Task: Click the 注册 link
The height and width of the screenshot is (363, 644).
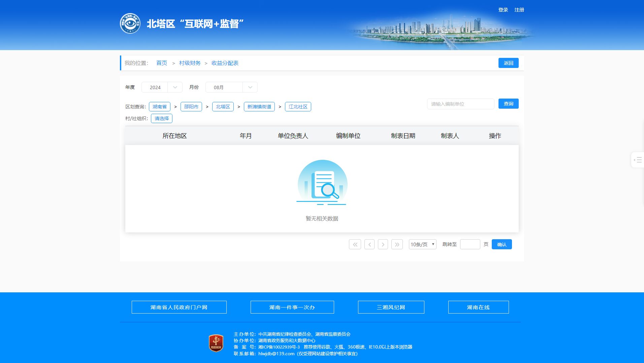Action: tap(519, 10)
